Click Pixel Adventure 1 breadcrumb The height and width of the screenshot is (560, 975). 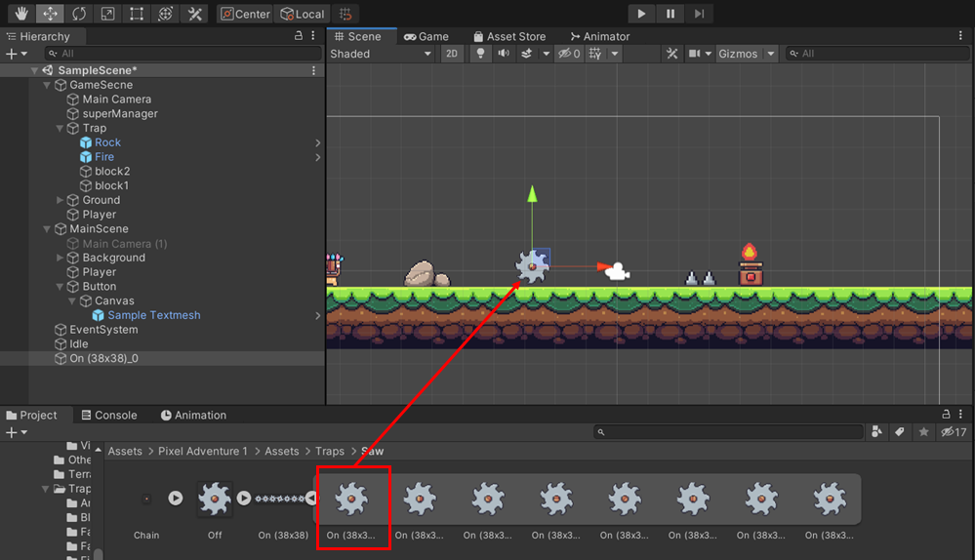click(x=203, y=452)
